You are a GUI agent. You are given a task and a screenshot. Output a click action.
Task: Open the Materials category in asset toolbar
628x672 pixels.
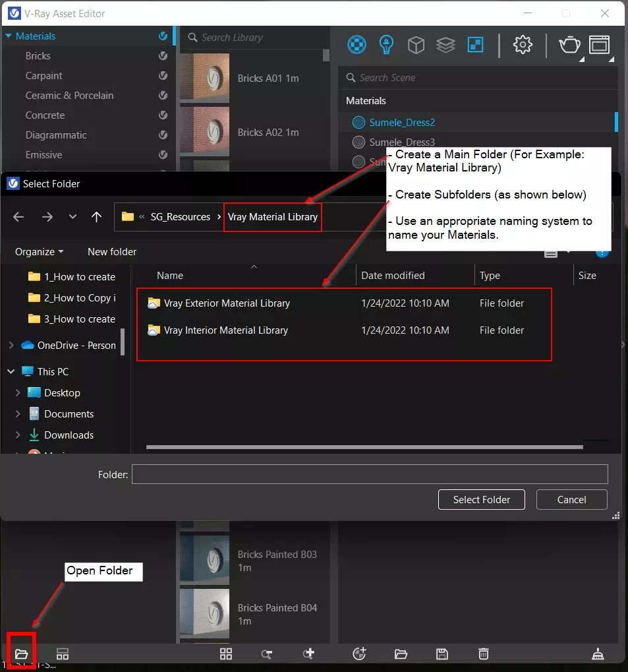click(x=357, y=45)
